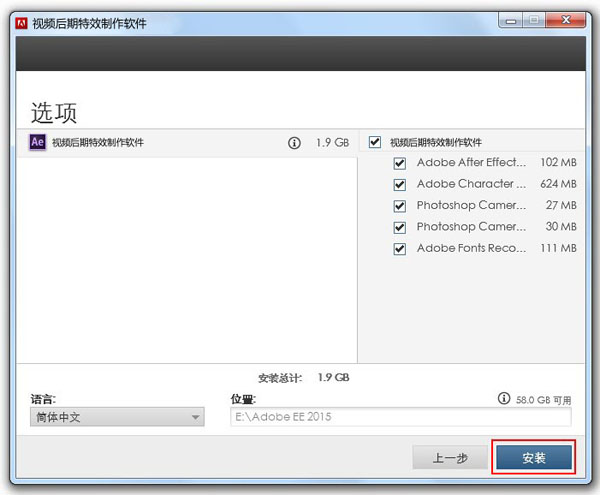This screenshot has height=495, width=600.
Task: Click the 102 MB size value
Action: coord(558,162)
